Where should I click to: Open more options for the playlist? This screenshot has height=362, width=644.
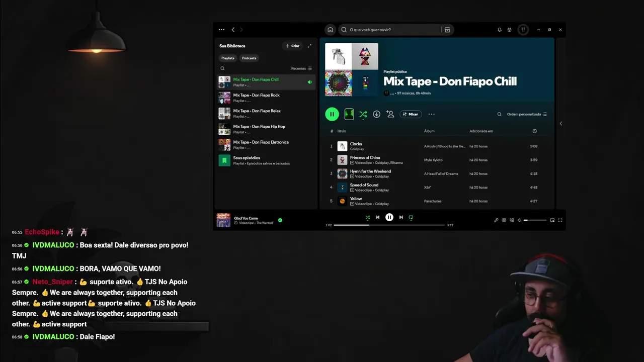[431, 114]
